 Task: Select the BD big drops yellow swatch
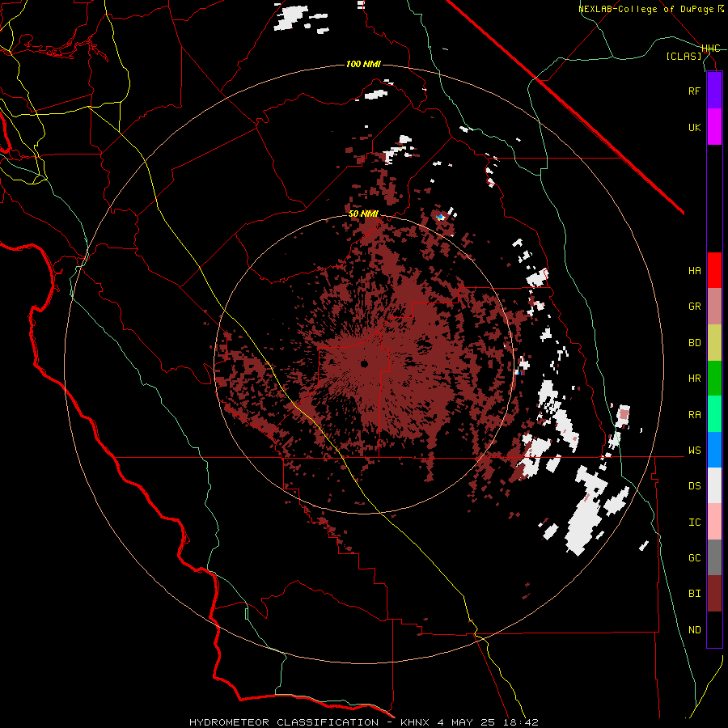point(714,343)
